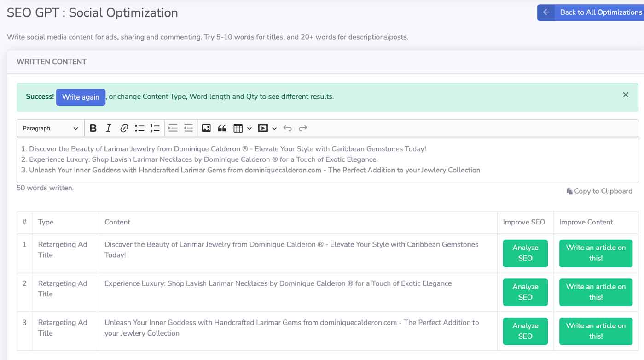Screen dimensions: 644x360
Task: Insert an image into the editor
Action: [206, 129]
